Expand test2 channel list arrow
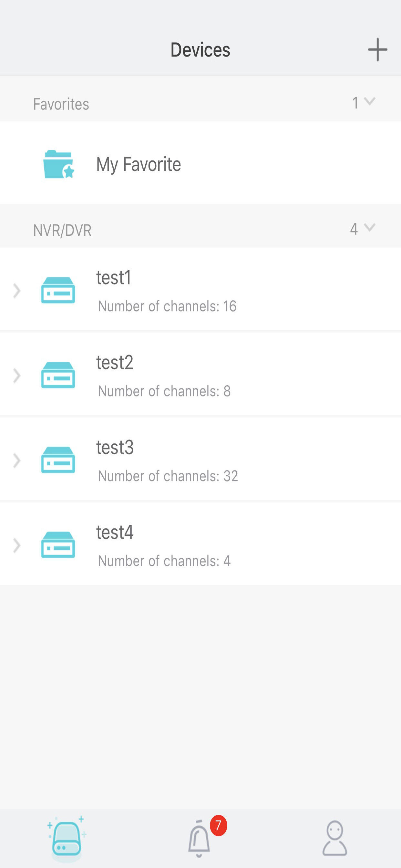The image size is (401, 868). (x=16, y=376)
